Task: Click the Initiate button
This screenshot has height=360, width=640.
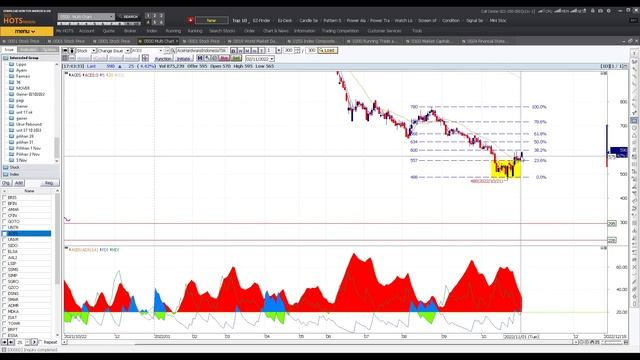Action: click(183, 59)
